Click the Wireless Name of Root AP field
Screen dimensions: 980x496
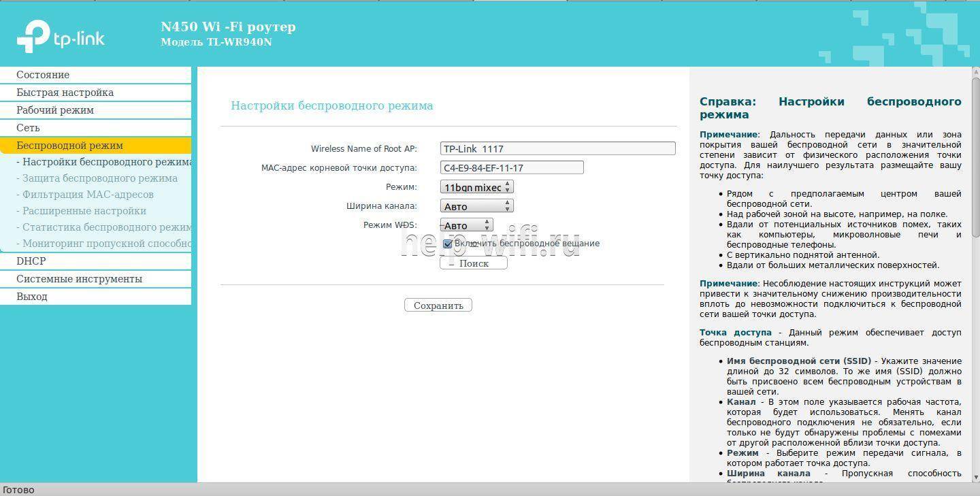coord(557,149)
